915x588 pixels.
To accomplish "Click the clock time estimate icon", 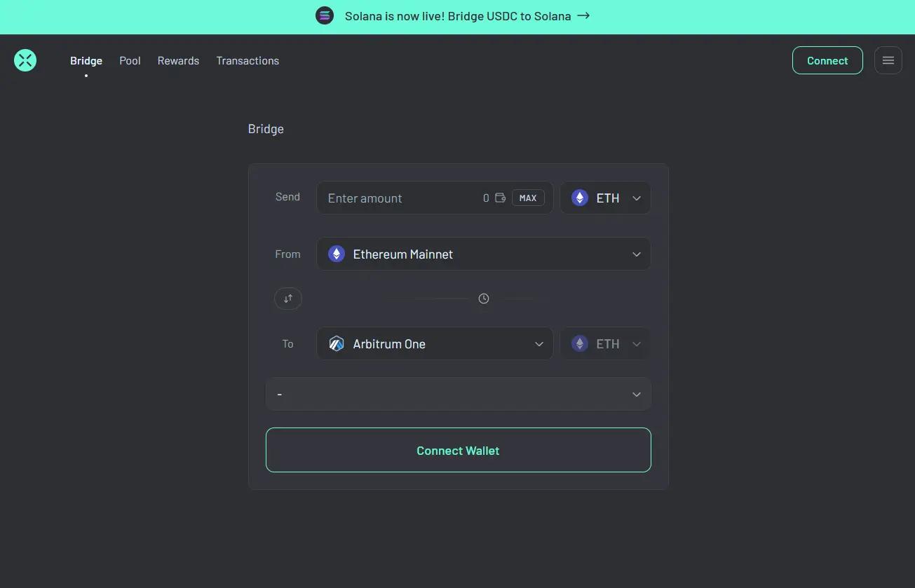I will [484, 299].
